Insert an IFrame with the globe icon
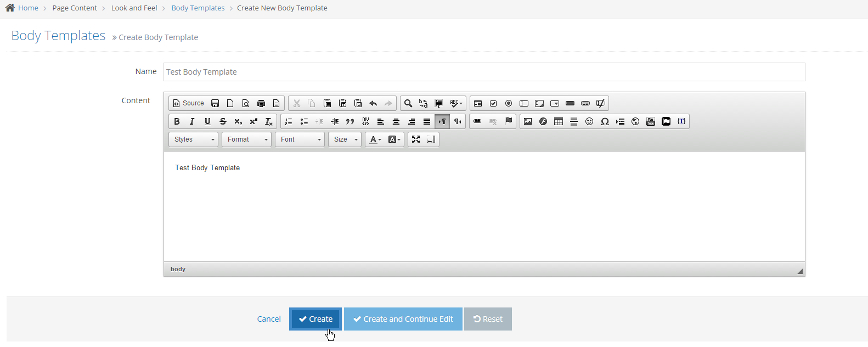The image size is (868, 347). pos(635,121)
